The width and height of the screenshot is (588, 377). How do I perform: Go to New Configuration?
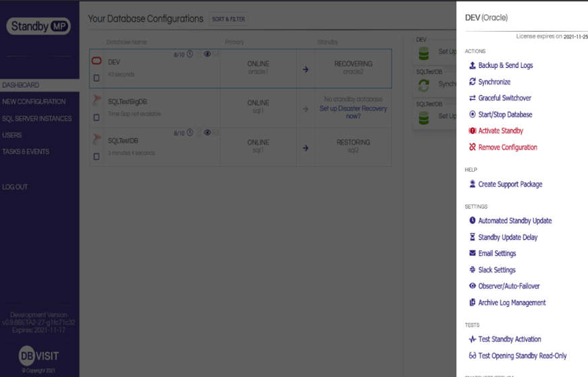pyautogui.click(x=34, y=102)
